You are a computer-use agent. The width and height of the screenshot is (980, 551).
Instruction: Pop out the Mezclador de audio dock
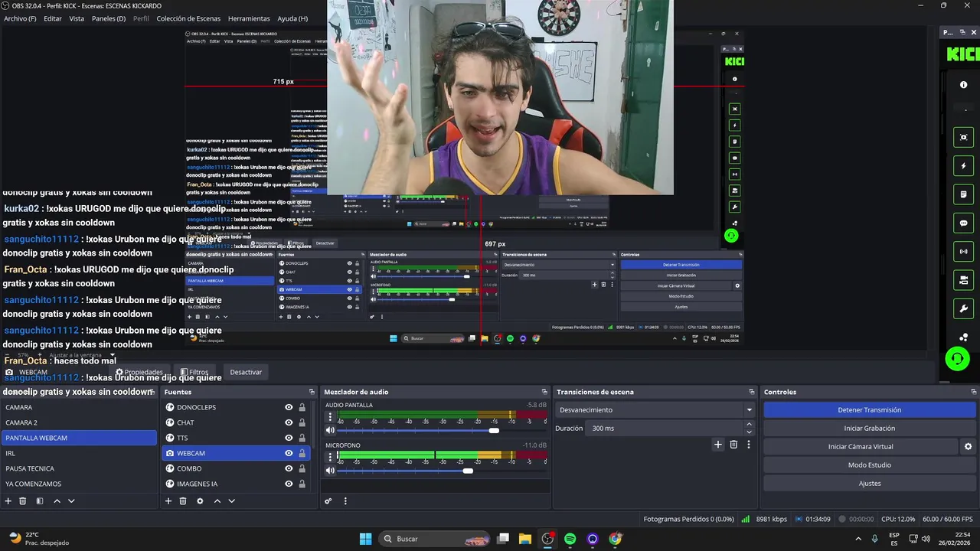tap(544, 392)
